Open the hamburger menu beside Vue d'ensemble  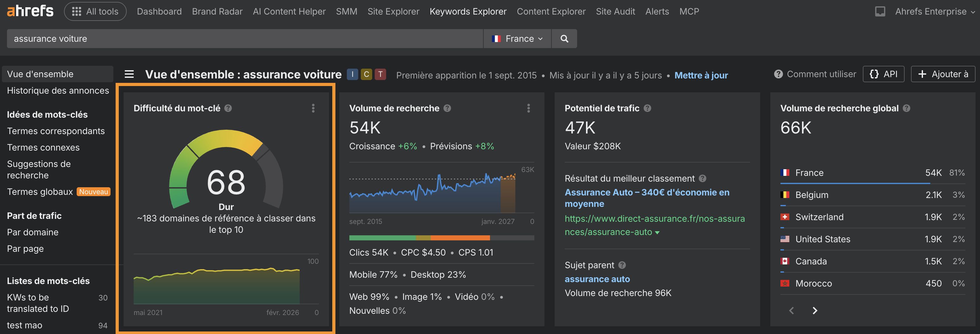129,74
